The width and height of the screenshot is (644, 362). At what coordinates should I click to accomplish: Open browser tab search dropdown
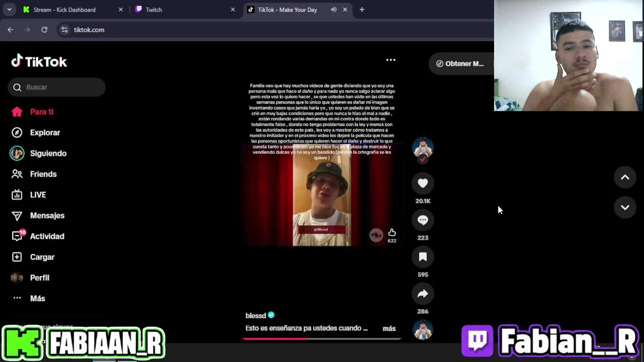(9, 10)
